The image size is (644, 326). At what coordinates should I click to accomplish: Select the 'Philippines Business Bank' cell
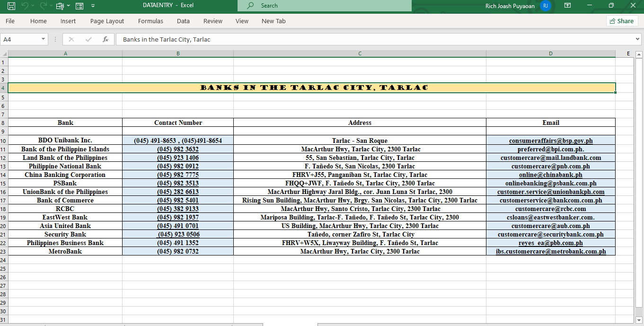(x=65, y=243)
